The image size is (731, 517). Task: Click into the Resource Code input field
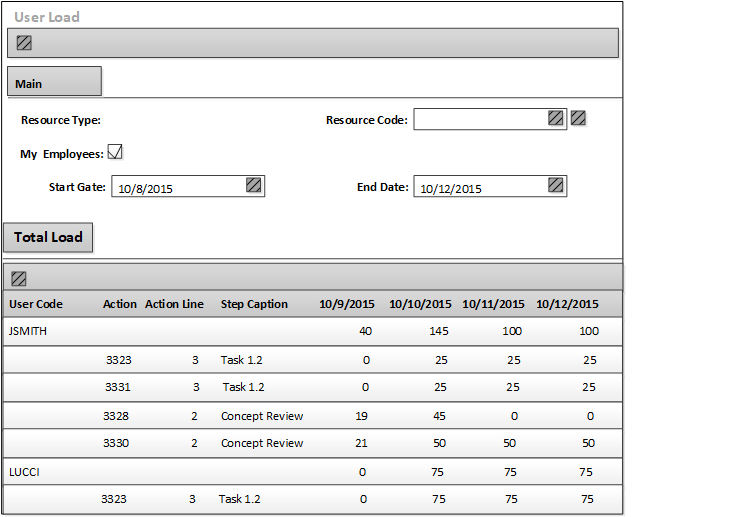(x=480, y=119)
